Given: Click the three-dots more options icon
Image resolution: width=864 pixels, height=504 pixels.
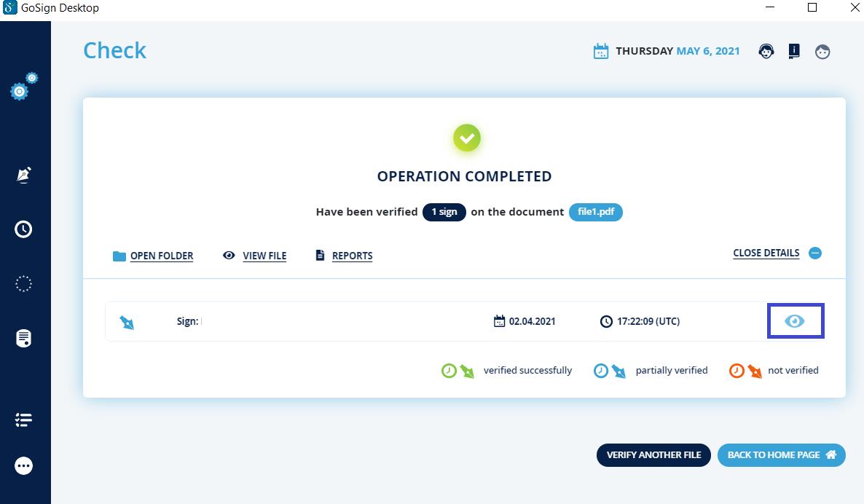Looking at the screenshot, I should pyautogui.click(x=23, y=465).
